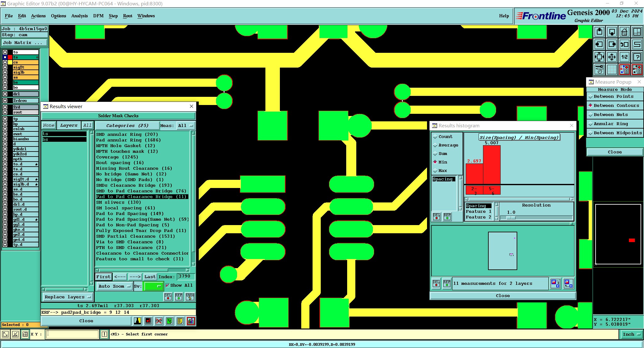The height and width of the screenshot is (348, 644).
Task: Open the Auto Zoom dropdown
Action: tap(114, 286)
